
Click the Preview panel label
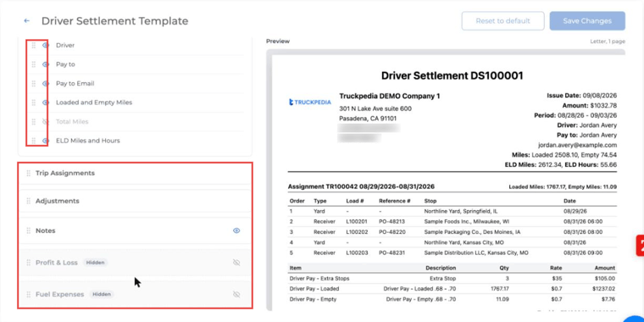[x=278, y=42]
